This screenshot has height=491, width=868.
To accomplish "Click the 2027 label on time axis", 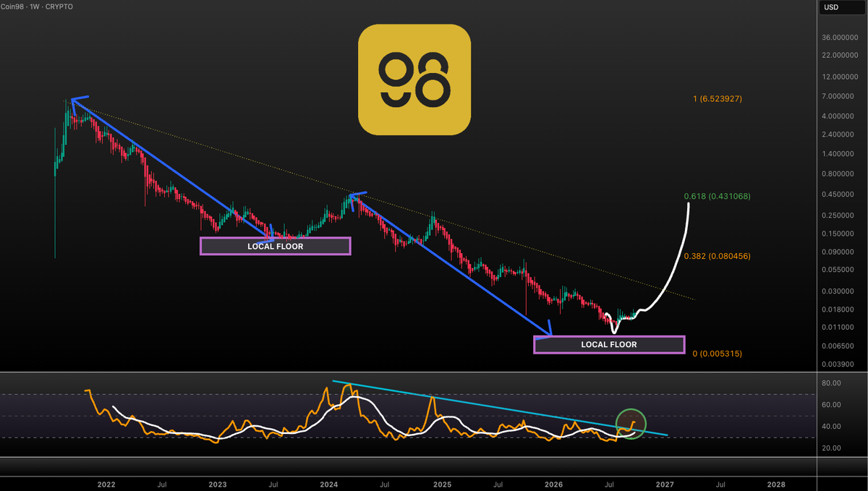I will (665, 483).
